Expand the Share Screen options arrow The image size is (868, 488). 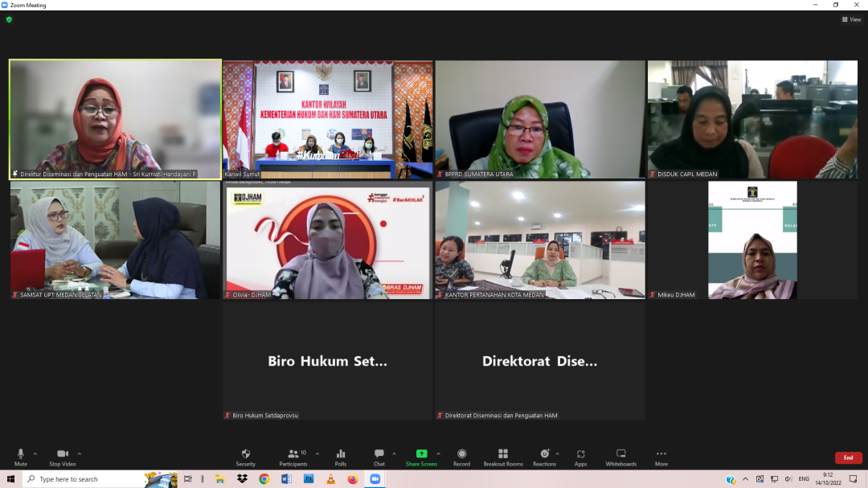tap(440, 453)
